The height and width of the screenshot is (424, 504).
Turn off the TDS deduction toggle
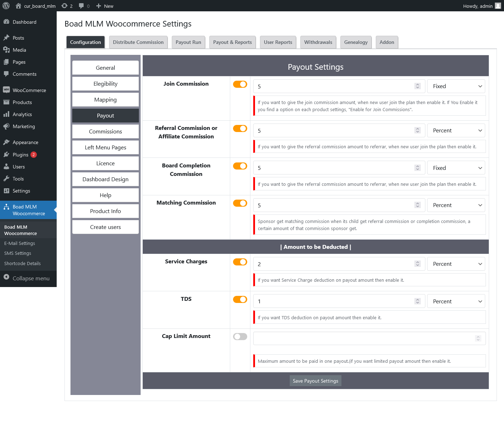(x=240, y=299)
